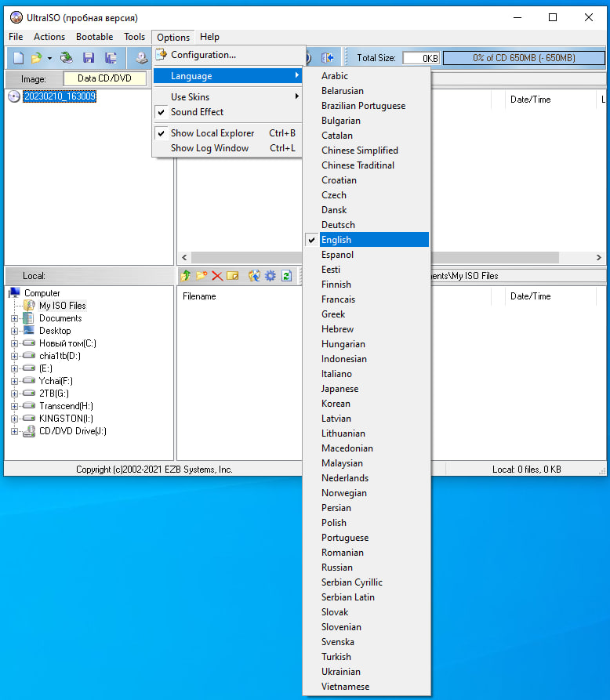
Task: Click the New Folder icon in the Local toolbar
Action: 202,276
